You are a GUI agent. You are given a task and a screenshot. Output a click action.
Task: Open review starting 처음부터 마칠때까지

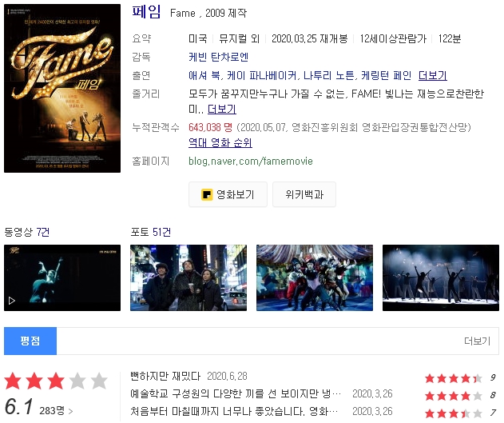point(234,411)
